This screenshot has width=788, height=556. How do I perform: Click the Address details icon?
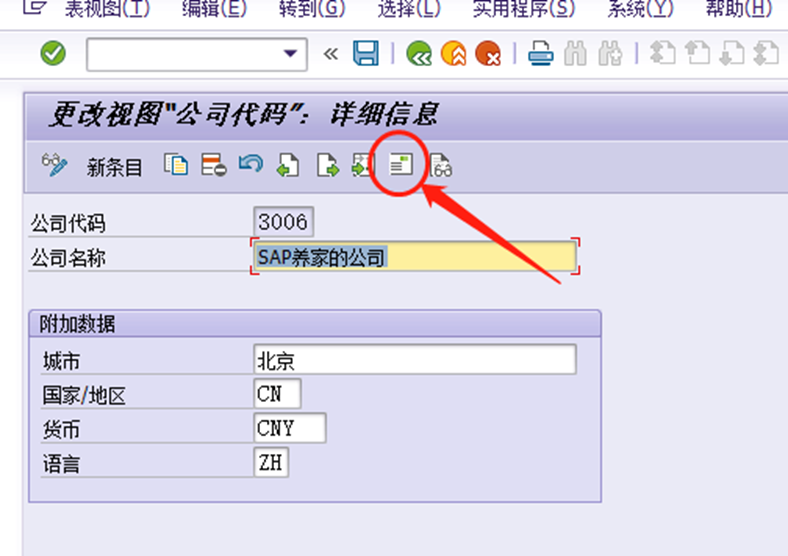[401, 164]
